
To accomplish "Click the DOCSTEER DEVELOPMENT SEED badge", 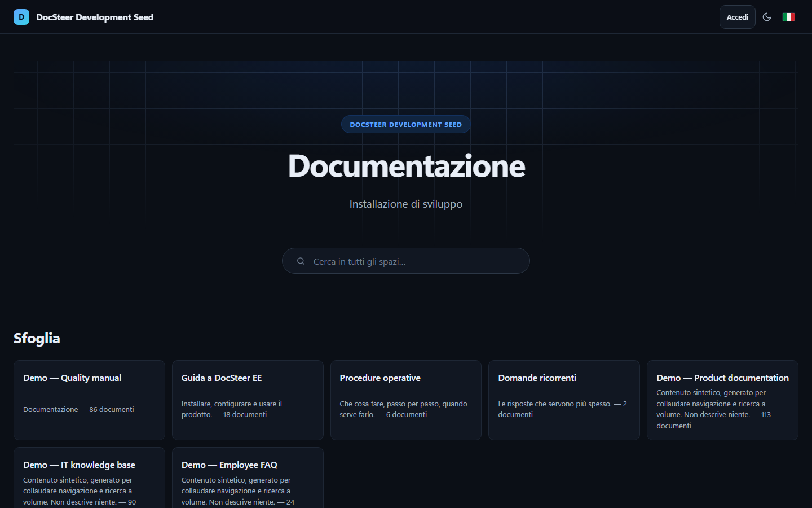I will 406,125.
